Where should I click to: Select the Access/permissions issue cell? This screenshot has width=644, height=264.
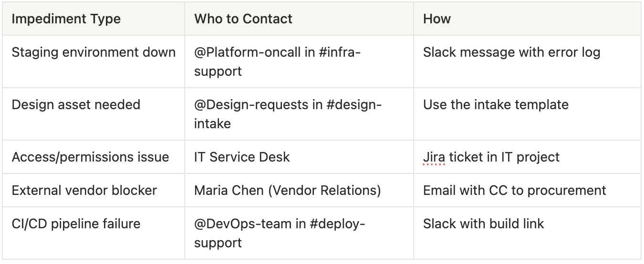click(93, 157)
